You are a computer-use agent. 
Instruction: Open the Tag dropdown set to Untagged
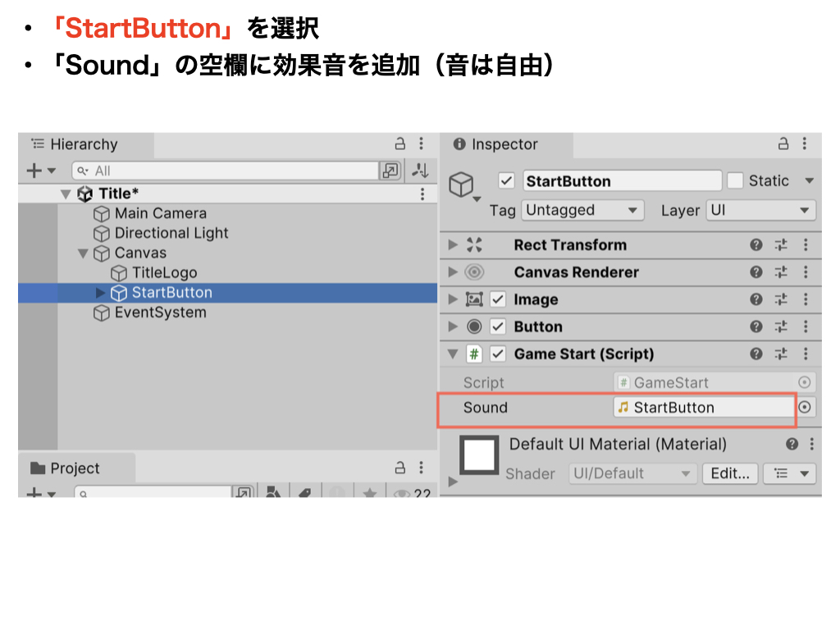(x=582, y=211)
